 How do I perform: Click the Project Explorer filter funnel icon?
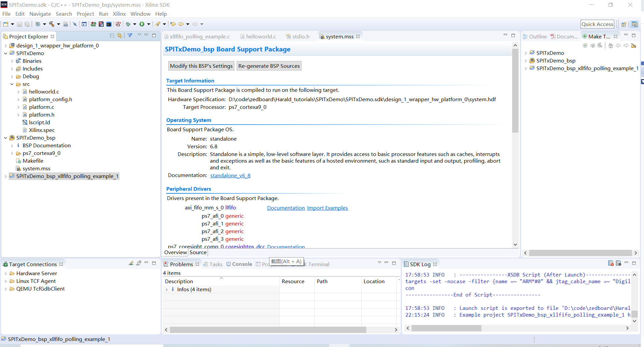point(130,35)
